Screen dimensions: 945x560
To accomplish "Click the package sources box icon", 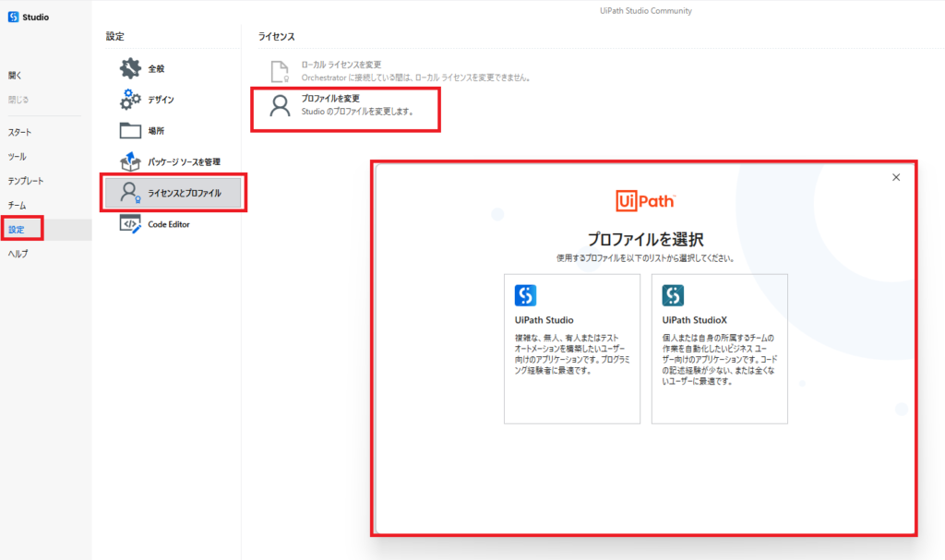I will click(x=130, y=161).
